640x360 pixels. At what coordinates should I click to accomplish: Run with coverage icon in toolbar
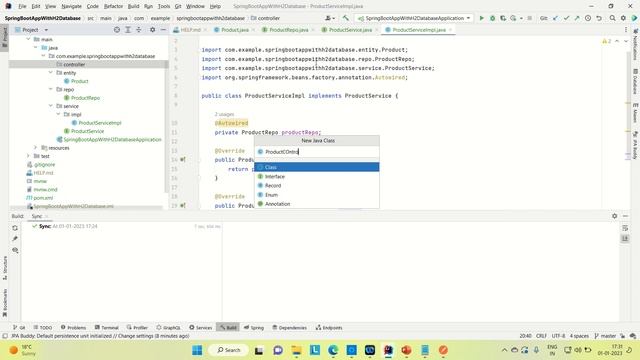point(503,18)
